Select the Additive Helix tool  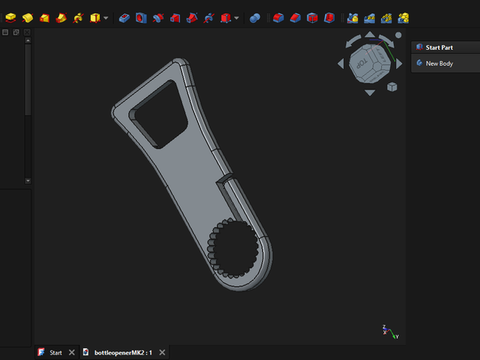78,18
